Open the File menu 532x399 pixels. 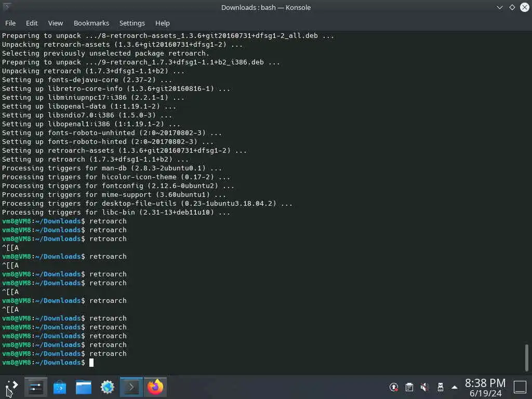10,23
